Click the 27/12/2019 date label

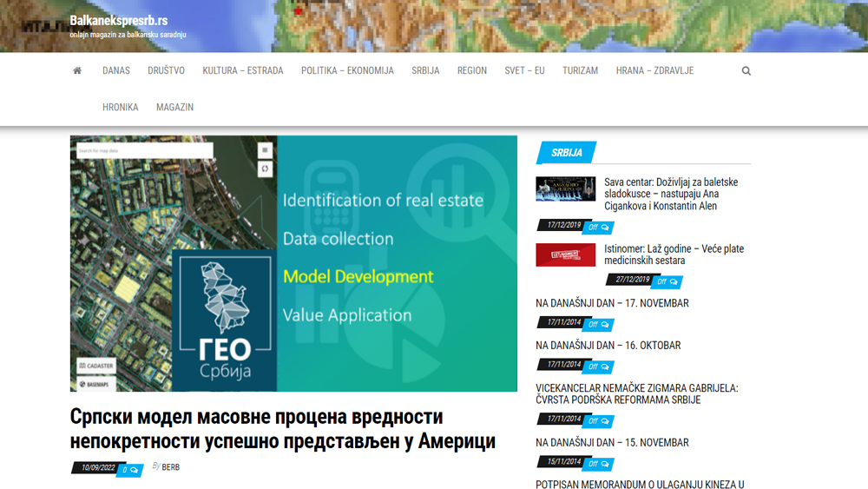(632, 279)
